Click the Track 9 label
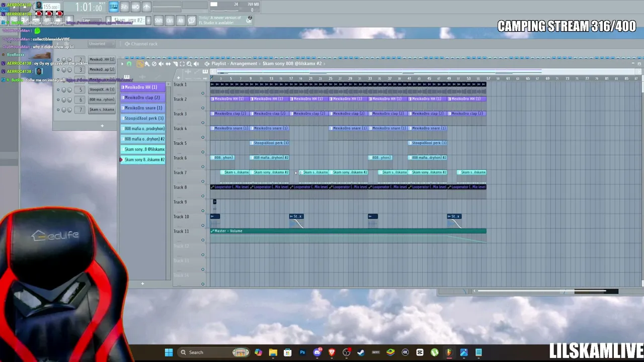 tap(180, 202)
